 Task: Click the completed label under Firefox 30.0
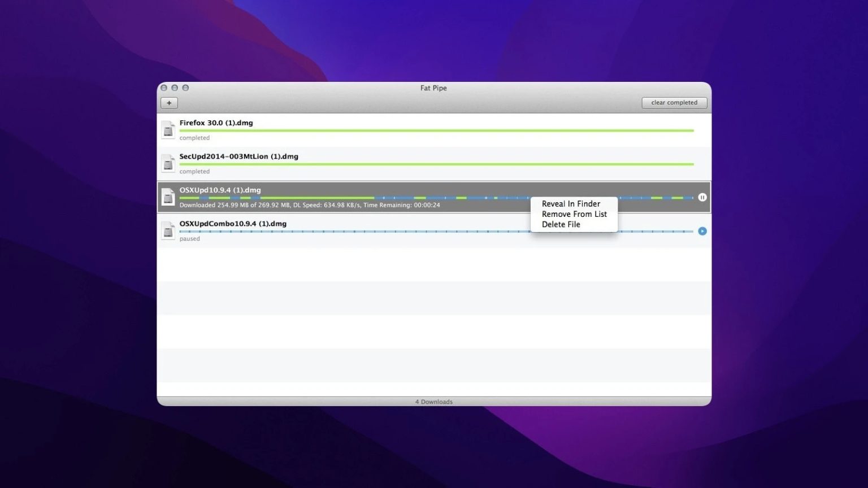pos(194,137)
